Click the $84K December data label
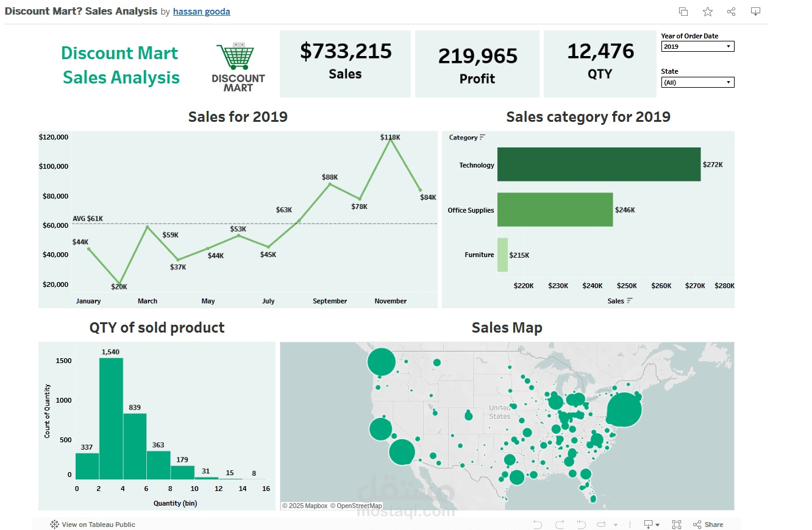The image size is (812, 530). pos(428,197)
